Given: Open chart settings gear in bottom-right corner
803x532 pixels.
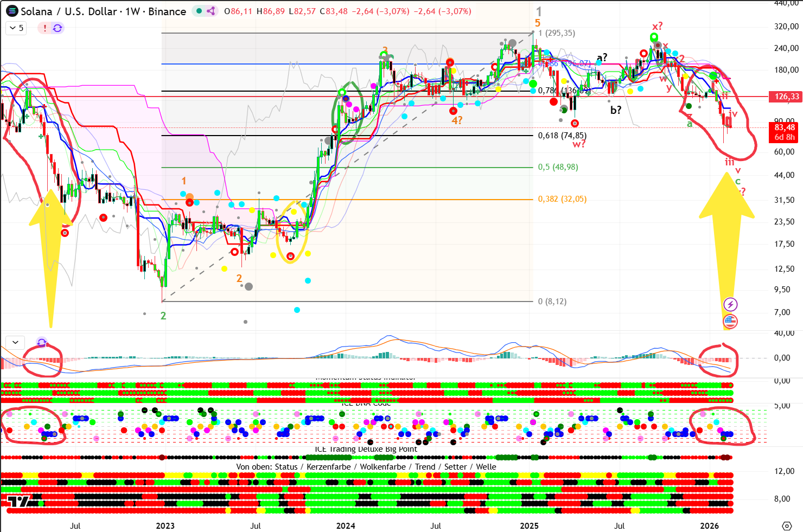Looking at the screenshot, I should click(787, 525).
